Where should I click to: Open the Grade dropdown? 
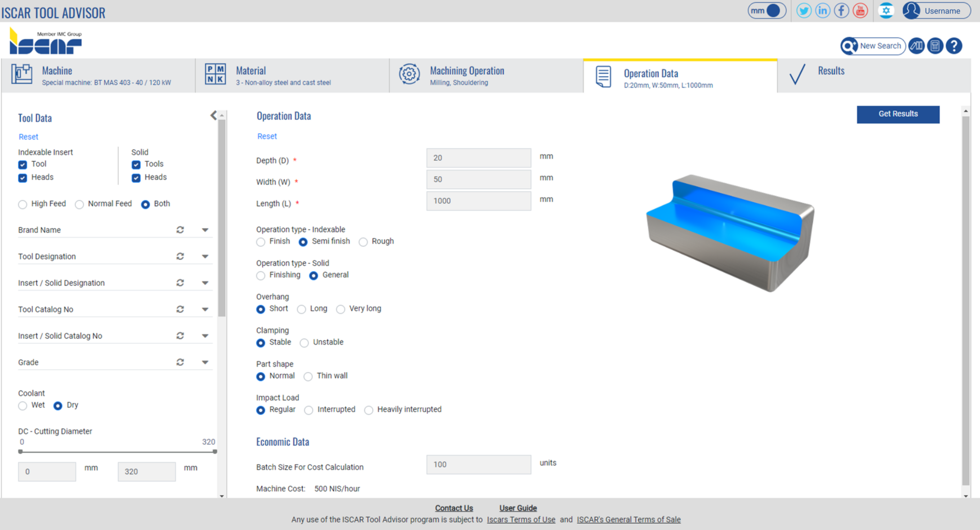pyautogui.click(x=206, y=362)
